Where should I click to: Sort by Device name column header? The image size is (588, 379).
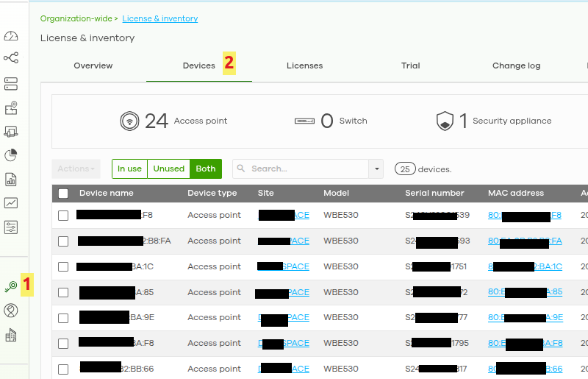(106, 193)
